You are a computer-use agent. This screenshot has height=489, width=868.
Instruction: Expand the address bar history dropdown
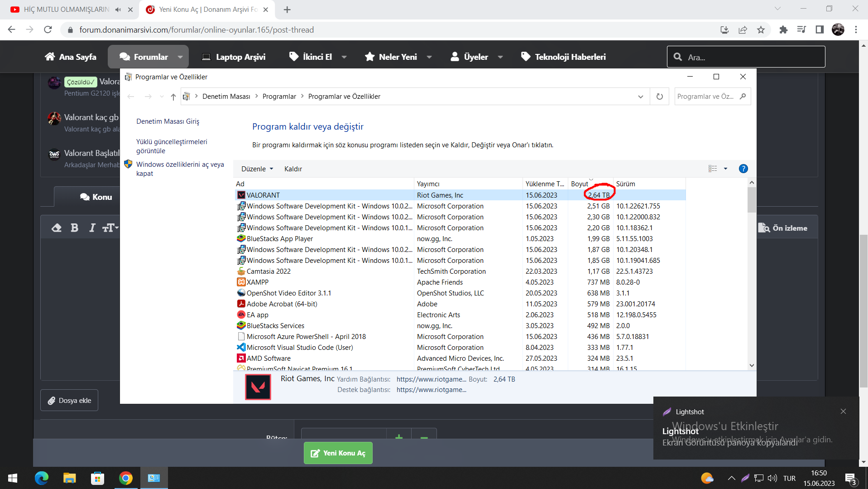click(640, 97)
